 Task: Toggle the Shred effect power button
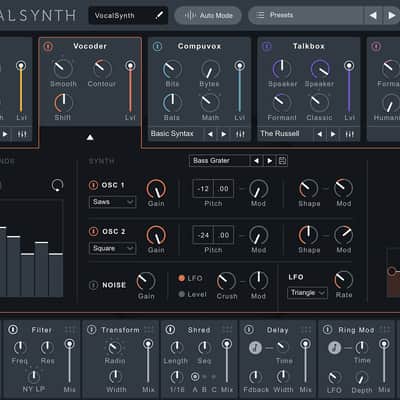pyautogui.click(x=170, y=330)
